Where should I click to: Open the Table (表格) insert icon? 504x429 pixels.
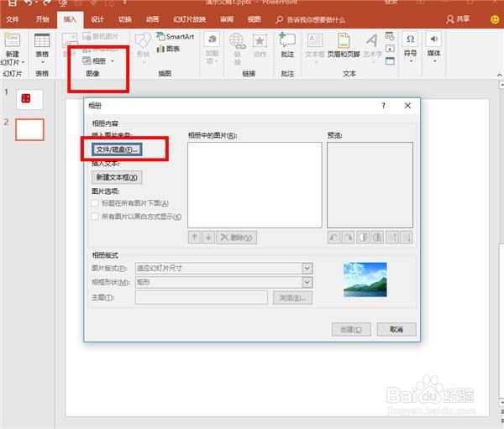pos(42,40)
